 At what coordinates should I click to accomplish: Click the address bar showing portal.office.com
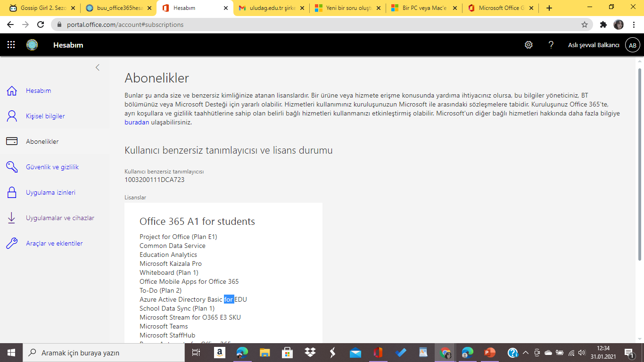[x=322, y=25]
